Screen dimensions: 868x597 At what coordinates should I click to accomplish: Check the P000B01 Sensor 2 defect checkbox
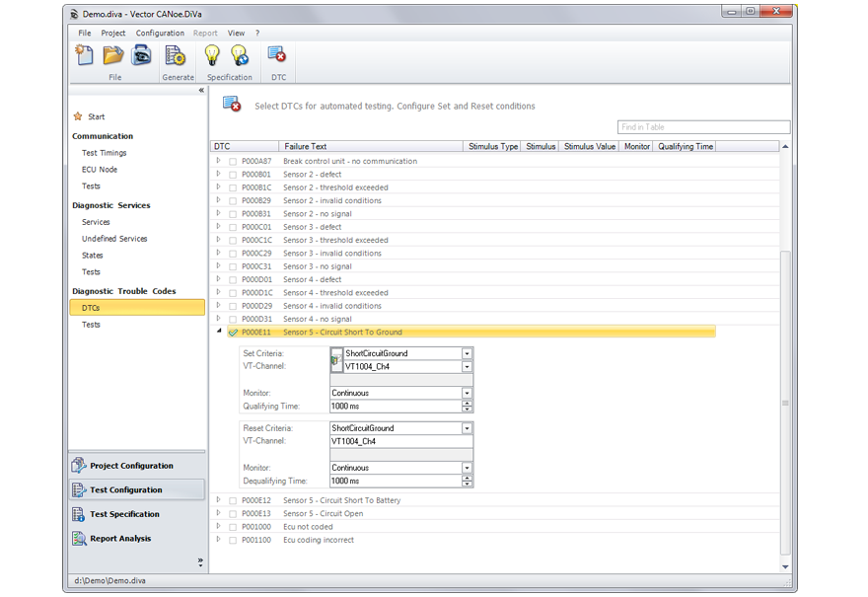click(233, 175)
